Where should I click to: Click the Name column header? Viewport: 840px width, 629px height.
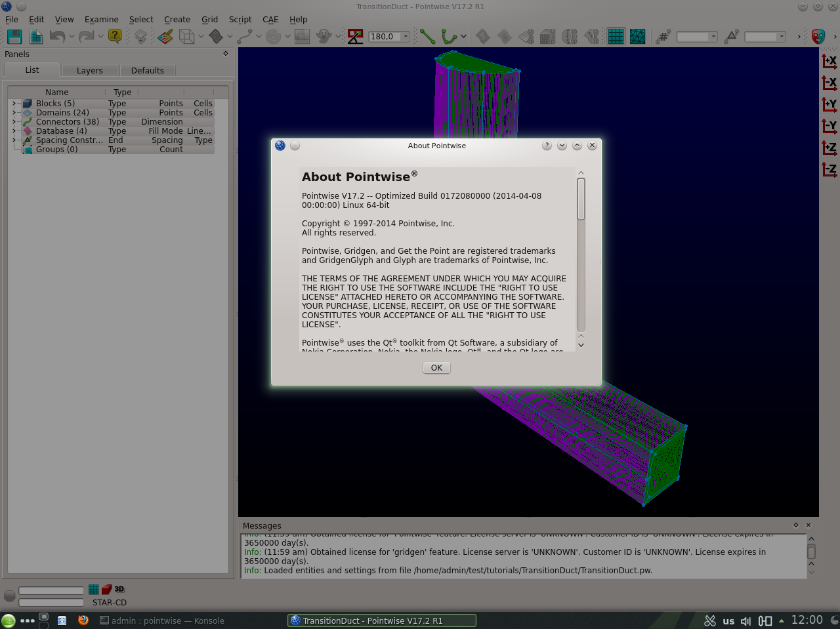(57, 92)
